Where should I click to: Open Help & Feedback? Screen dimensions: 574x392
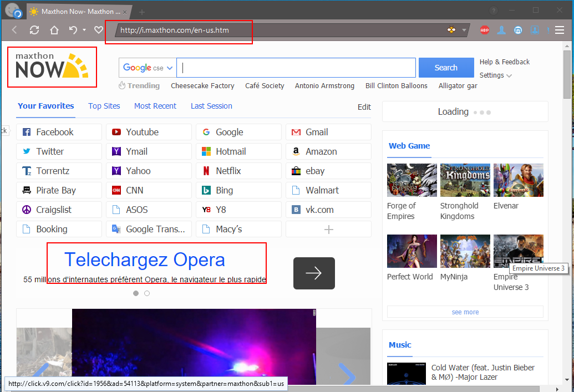click(505, 62)
